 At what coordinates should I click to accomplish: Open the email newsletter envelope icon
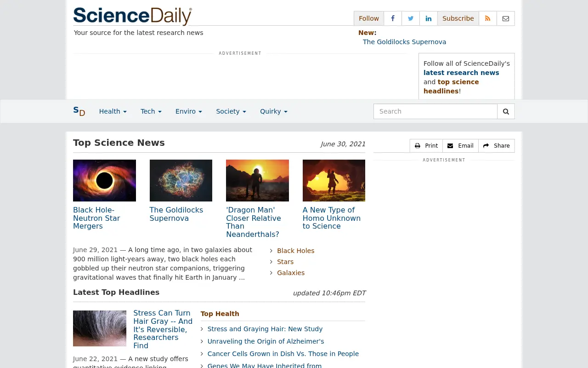[506, 18]
